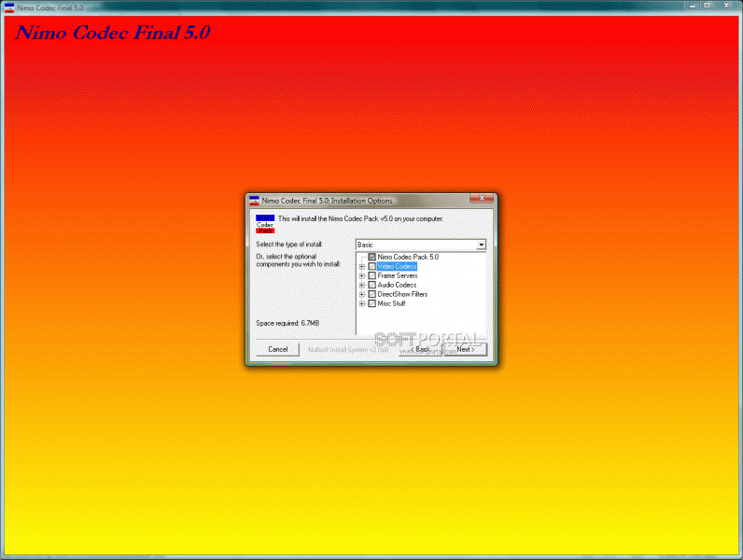Select the Audio Codecs label
The width and height of the screenshot is (743, 560).
click(x=397, y=285)
